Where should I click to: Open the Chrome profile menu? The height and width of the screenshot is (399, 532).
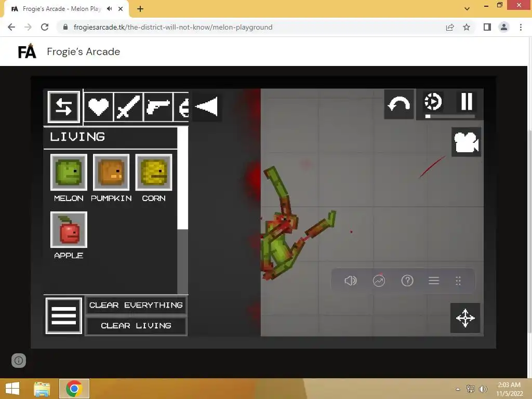pos(504,27)
